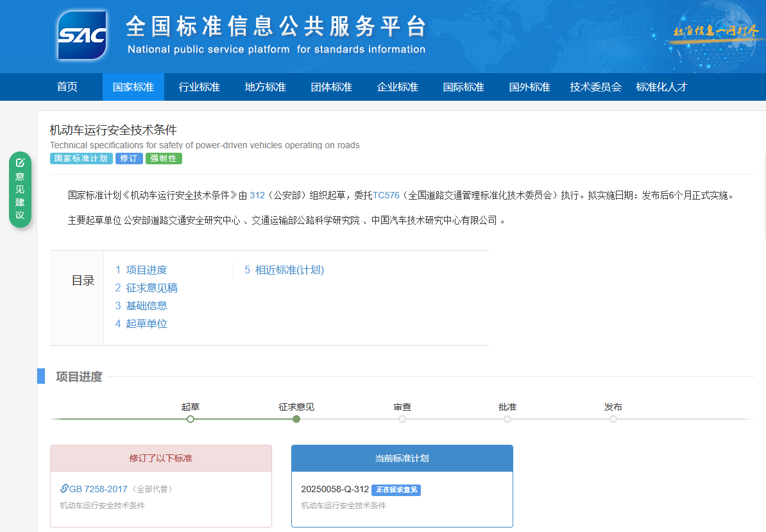
Task: Click the 正在征求意见 status badge
Action: click(x=396, y=490)
